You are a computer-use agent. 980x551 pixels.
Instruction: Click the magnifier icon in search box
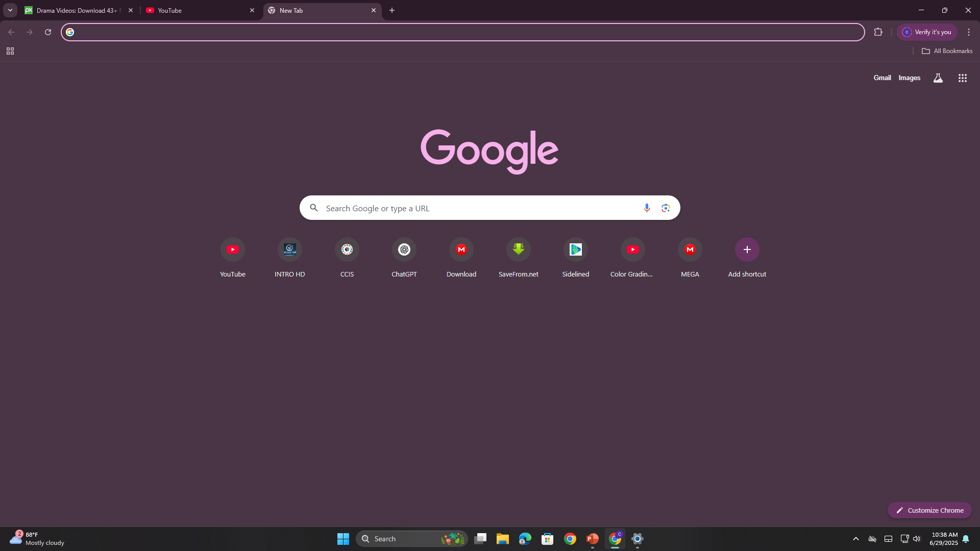click(314, 208)
